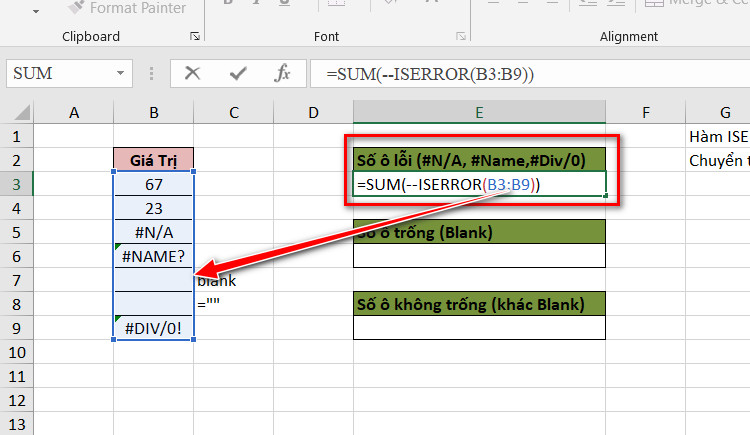
Task: Confirm the formula with the checkmark
Action: pos(238,73)
